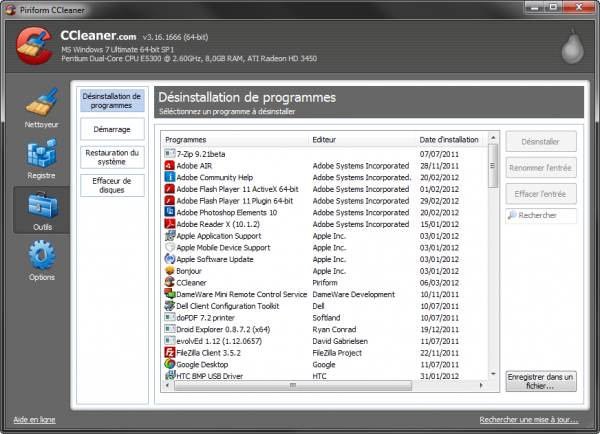600x434 pixels.
Task: Click the Google Desktop icon in list
Action: point(169,366)
